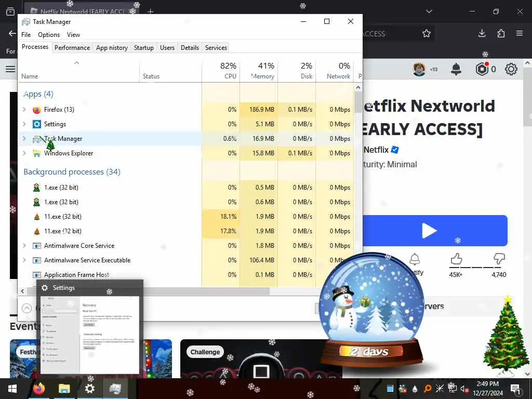Select the Settings gear icon in process list
This screenshot has width=532, height=399.
pos(37,124)
